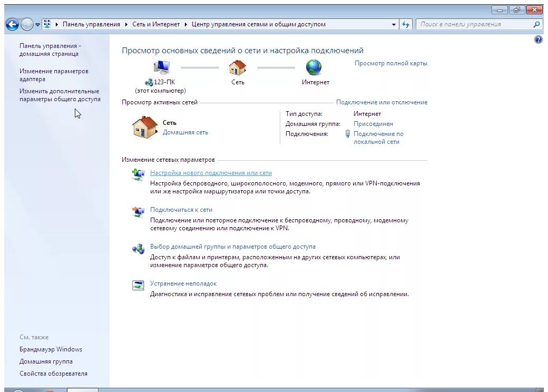Open Устранение неполадок link

point(183,283)
